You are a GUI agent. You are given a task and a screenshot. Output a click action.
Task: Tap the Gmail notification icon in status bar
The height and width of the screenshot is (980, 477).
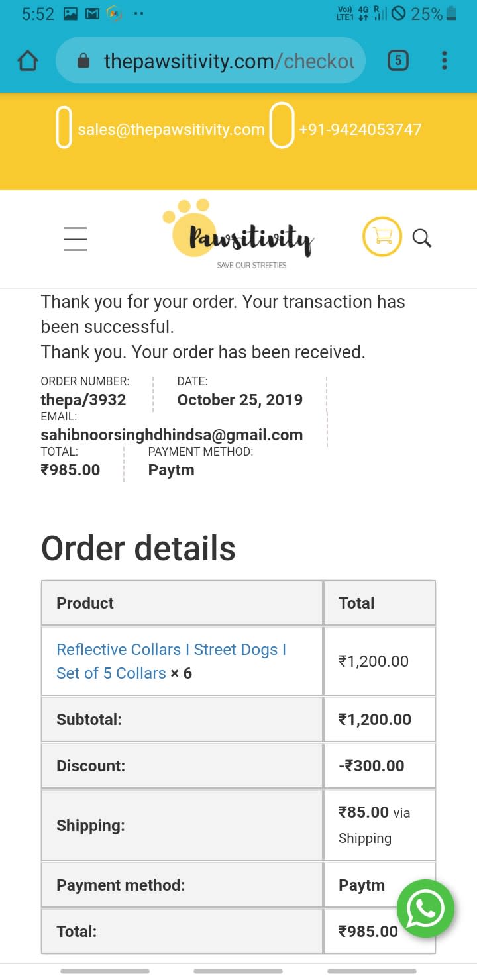pos(93,13)
